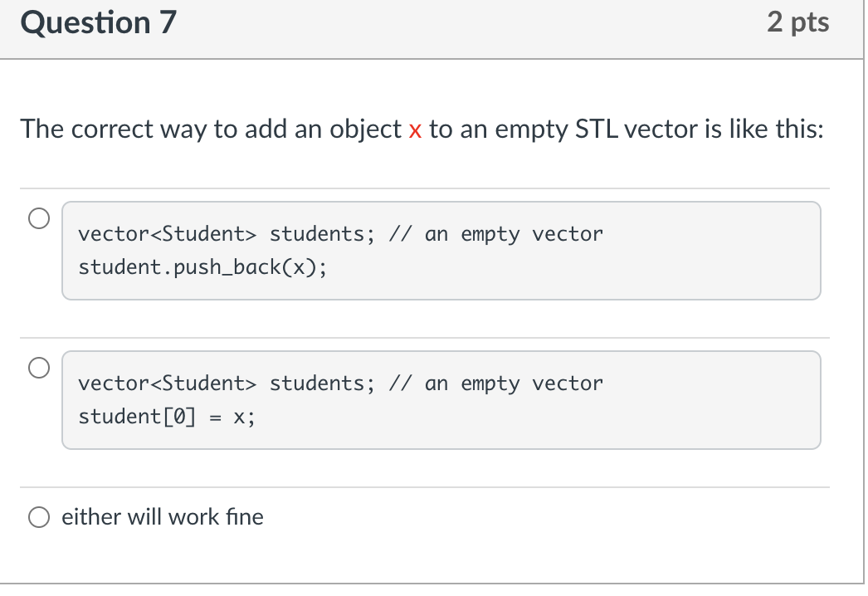Click the "Question 7" heading
Image resolution: width=868 pixels, height=596 pixels.
point(98,23)
